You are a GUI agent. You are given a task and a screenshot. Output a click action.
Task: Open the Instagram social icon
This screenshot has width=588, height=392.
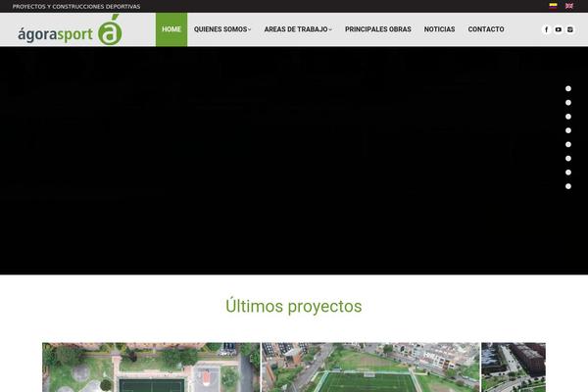(x=570, y=29)
